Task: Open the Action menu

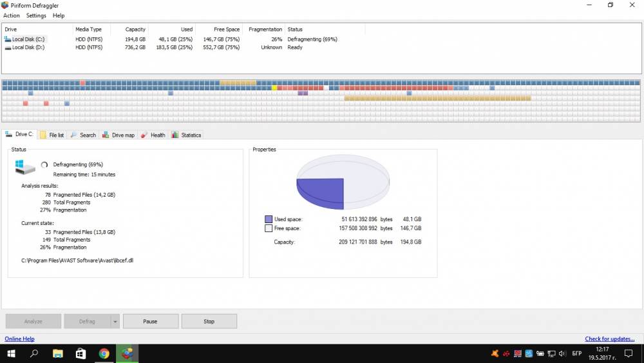Action: coord(12,15)
